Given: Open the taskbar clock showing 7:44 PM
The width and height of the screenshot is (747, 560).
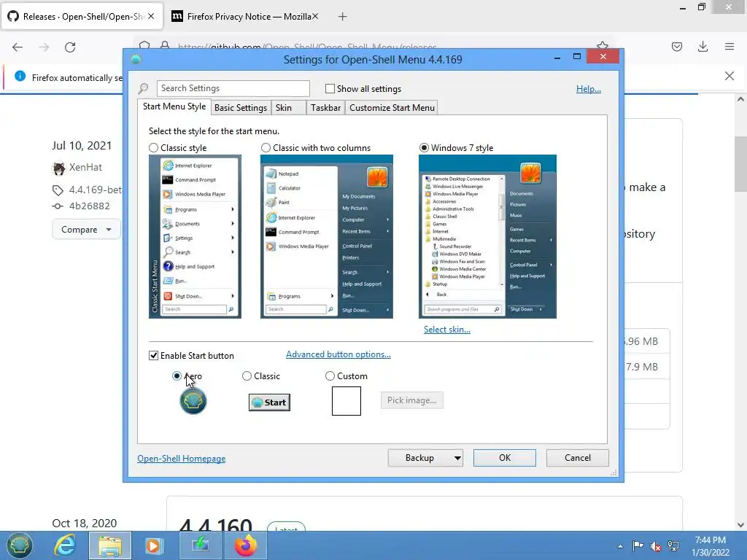Looking at the screenshot, I should point(711,546).
